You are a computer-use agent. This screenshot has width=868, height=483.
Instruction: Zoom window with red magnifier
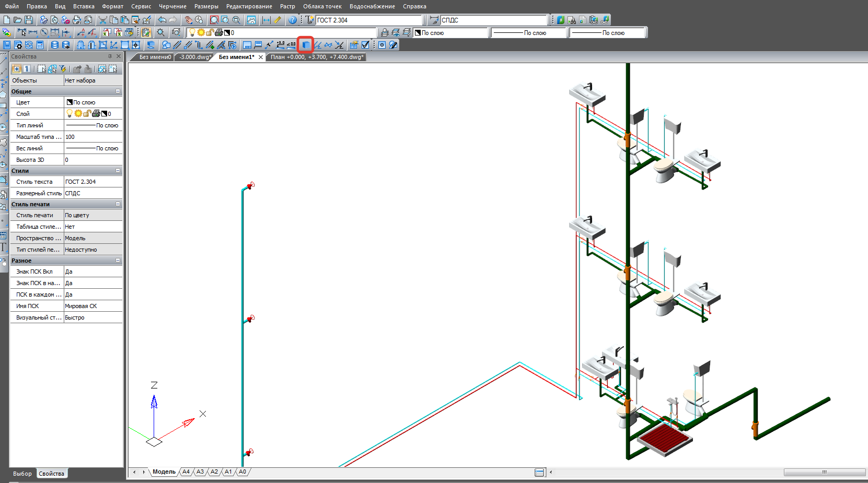(214, 20)
